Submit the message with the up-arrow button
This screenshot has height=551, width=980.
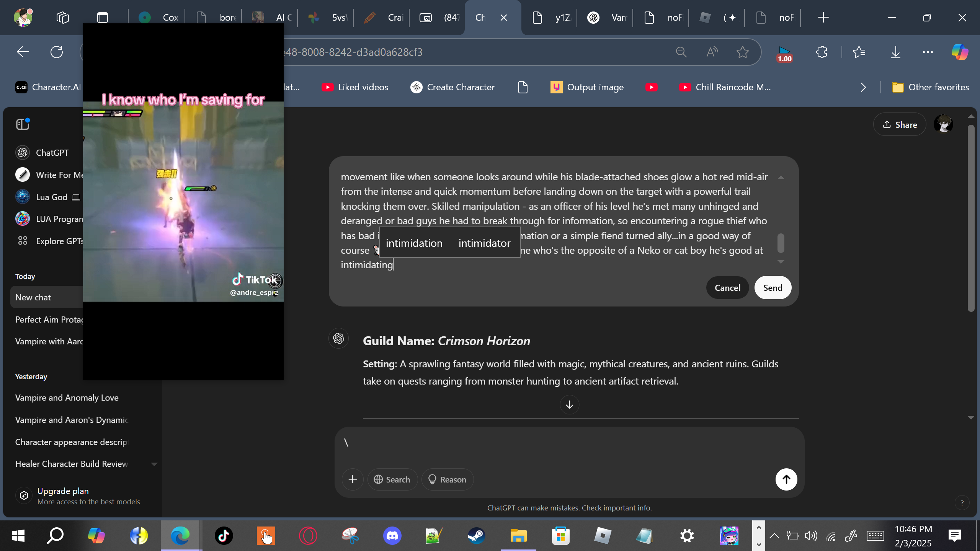pos(786,479)
